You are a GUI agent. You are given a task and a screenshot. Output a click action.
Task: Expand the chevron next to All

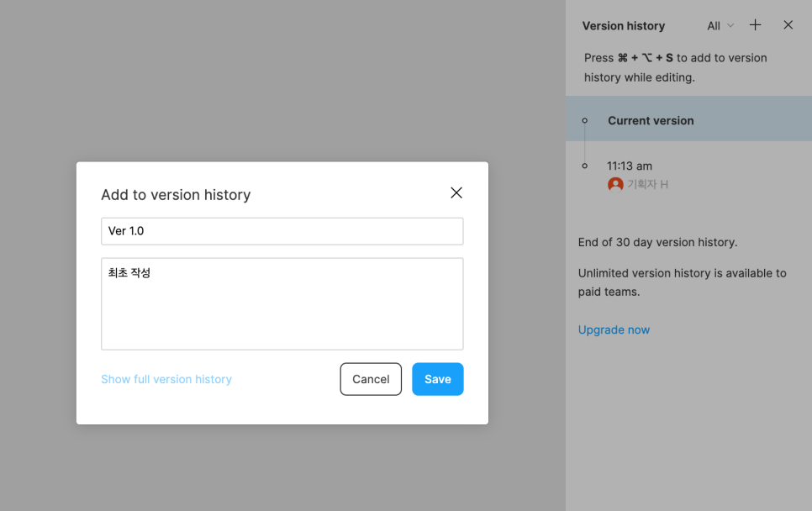coord(730,26)
